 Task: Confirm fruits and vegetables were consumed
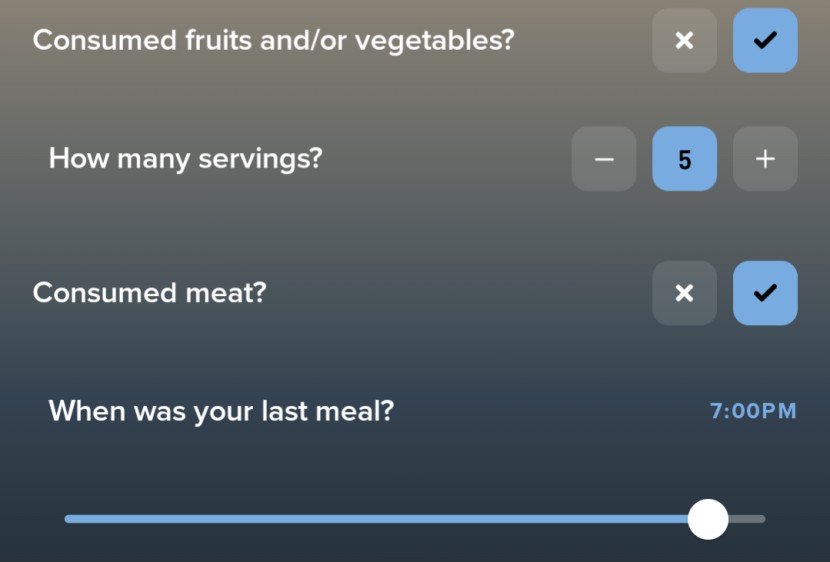pyautogui.click(x=765, y=41)
